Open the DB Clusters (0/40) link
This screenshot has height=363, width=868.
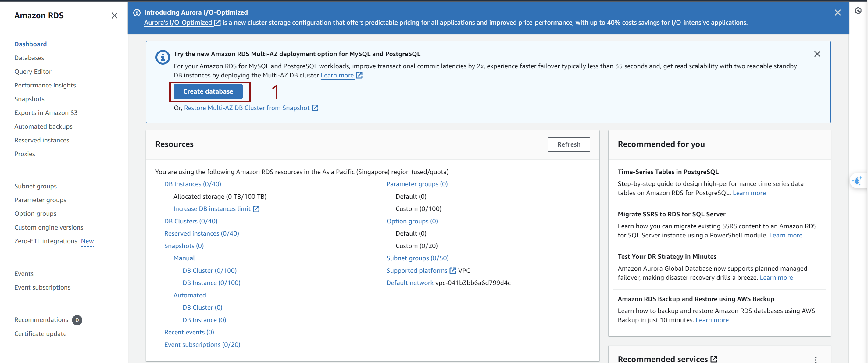[x=191, y=221]
